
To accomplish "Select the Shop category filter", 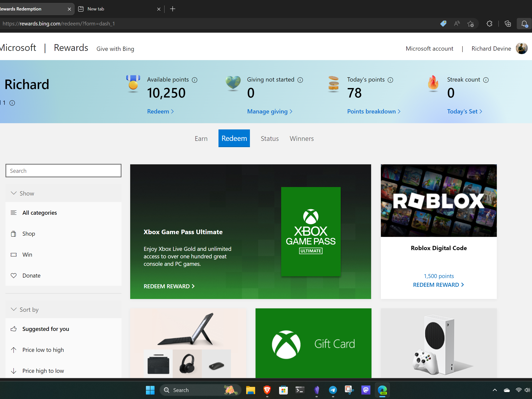I will 29,234.
